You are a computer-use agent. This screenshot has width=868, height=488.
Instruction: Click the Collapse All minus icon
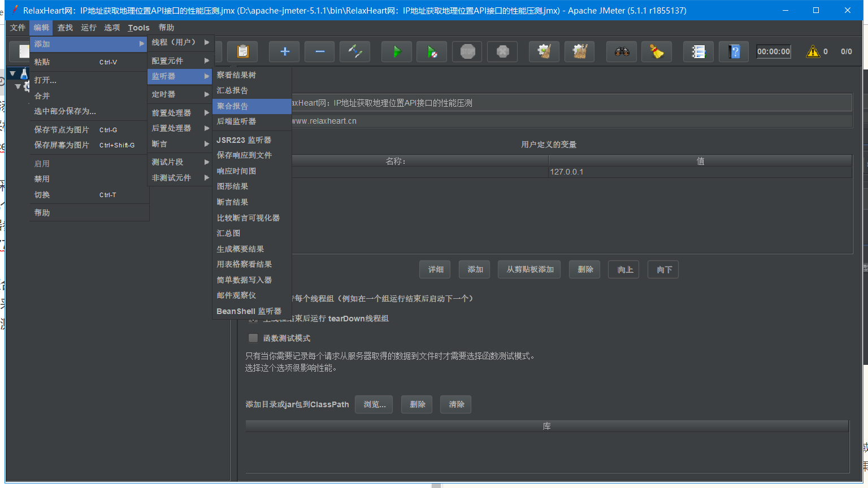320,51
